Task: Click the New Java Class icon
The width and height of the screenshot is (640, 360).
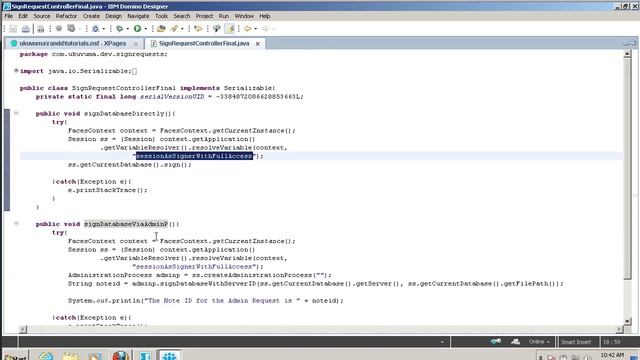Action: (71, 29)
